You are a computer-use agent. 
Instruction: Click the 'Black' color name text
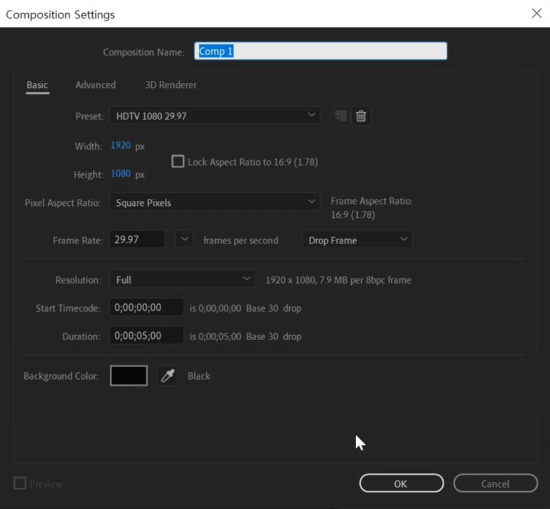199,376
